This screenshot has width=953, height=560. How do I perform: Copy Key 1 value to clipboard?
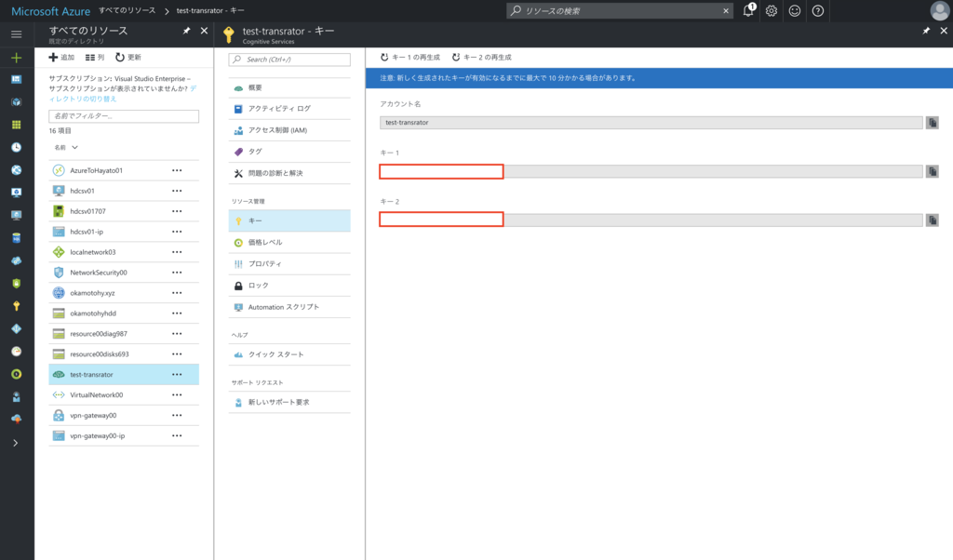click(933, 172)
